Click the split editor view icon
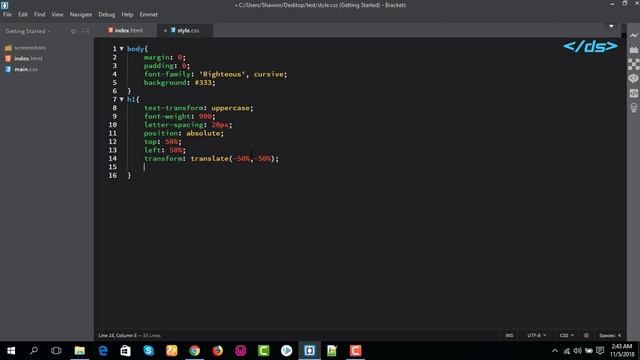This screenshot has height=360, width=640. pyautogui.click(x=85, y=31)
